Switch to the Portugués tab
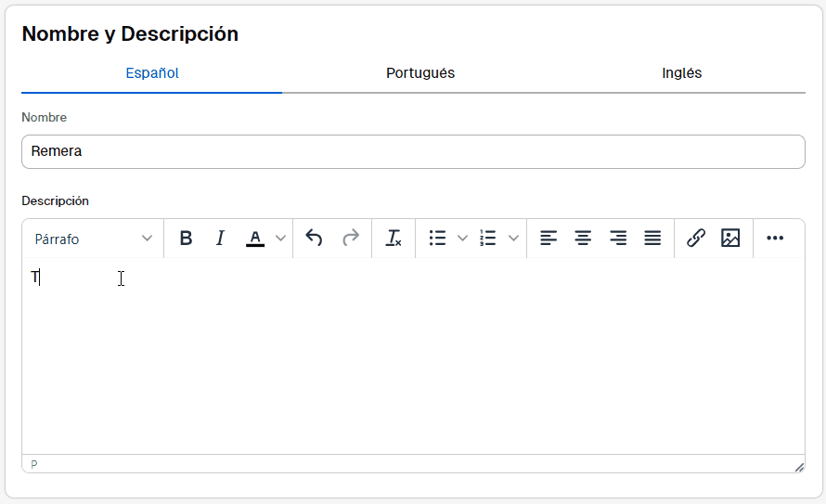 (420, 73)
